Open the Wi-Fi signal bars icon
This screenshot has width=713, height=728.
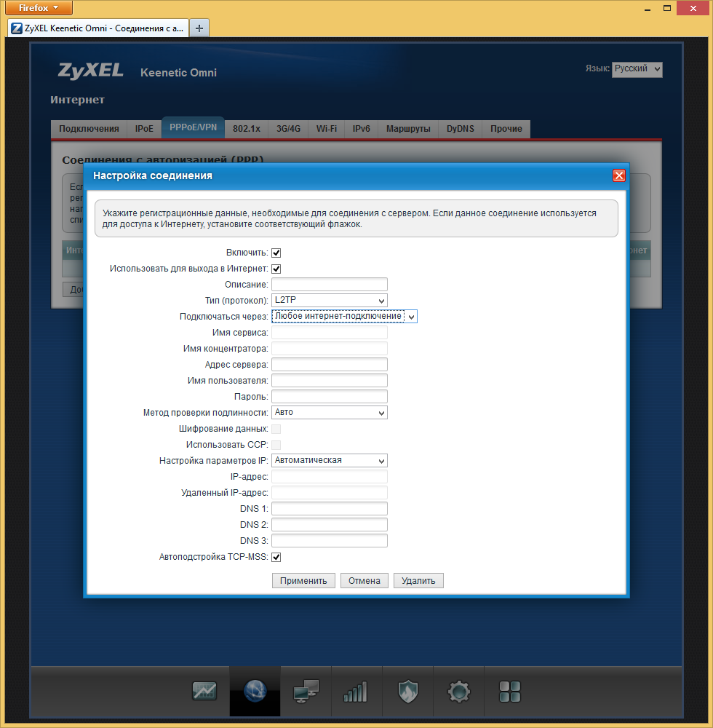pos(356,692)
